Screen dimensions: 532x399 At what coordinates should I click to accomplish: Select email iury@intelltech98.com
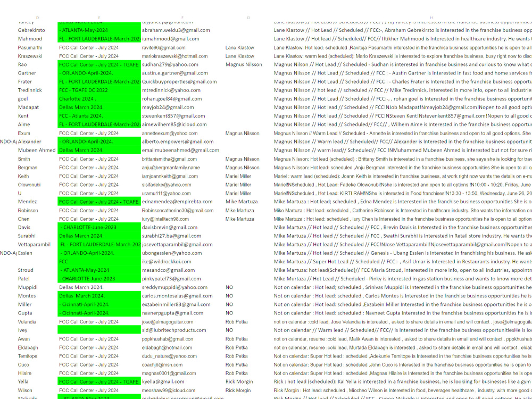165,219
